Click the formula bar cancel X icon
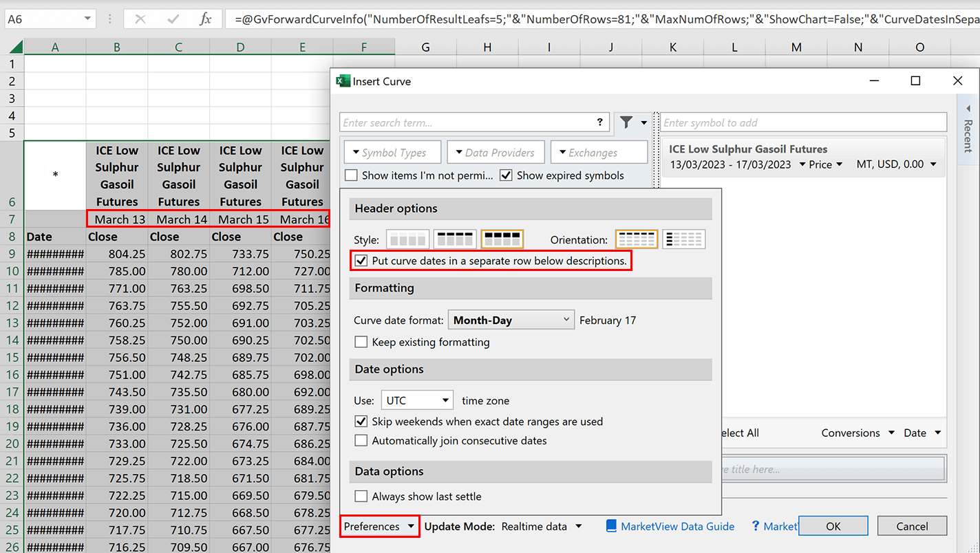Screen dimensions: 980x553 (x=140, y=19)
